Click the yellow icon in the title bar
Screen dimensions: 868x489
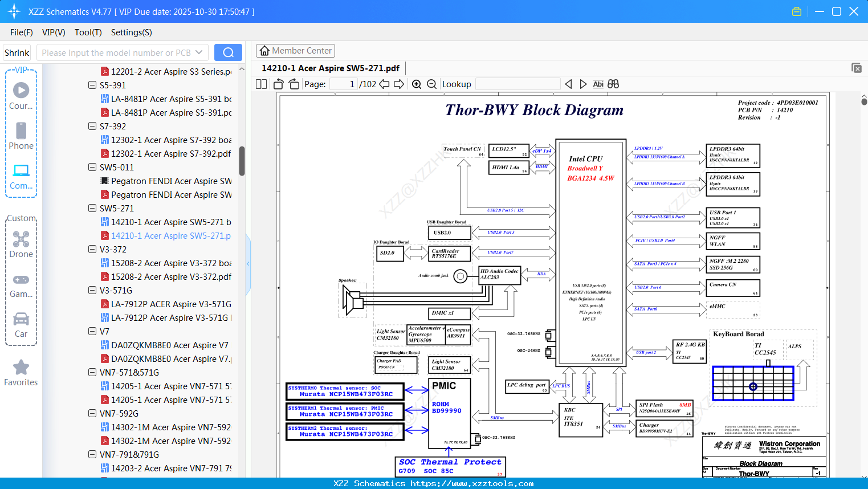tap(797, 11)
